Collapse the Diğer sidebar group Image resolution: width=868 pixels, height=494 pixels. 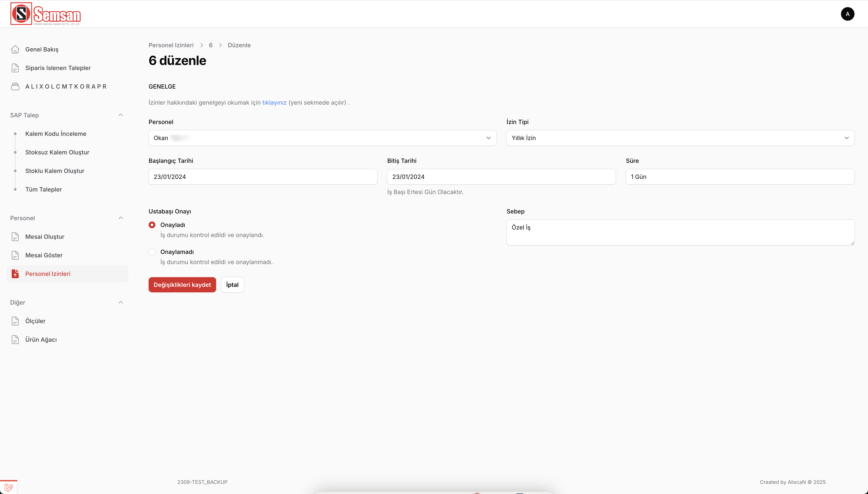click(121, 302)
